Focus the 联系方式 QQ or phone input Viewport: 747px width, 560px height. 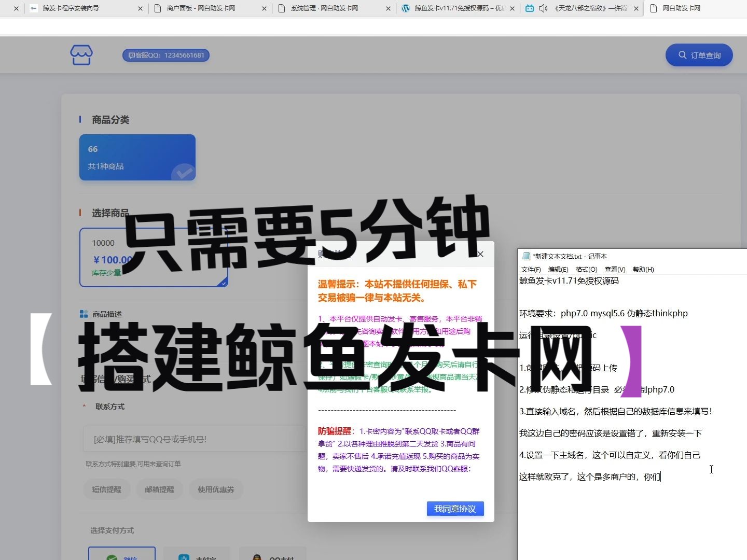tap(195, 439)
